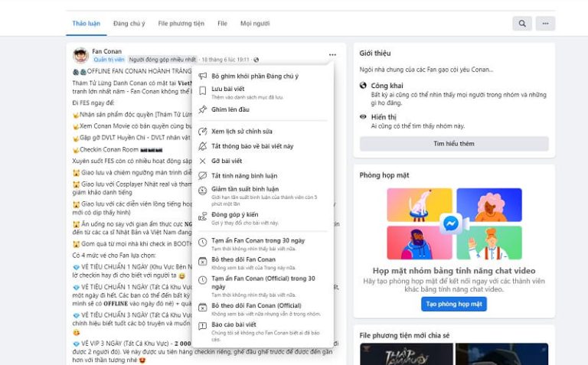Click the Công khai label

[x=387, y=86]
